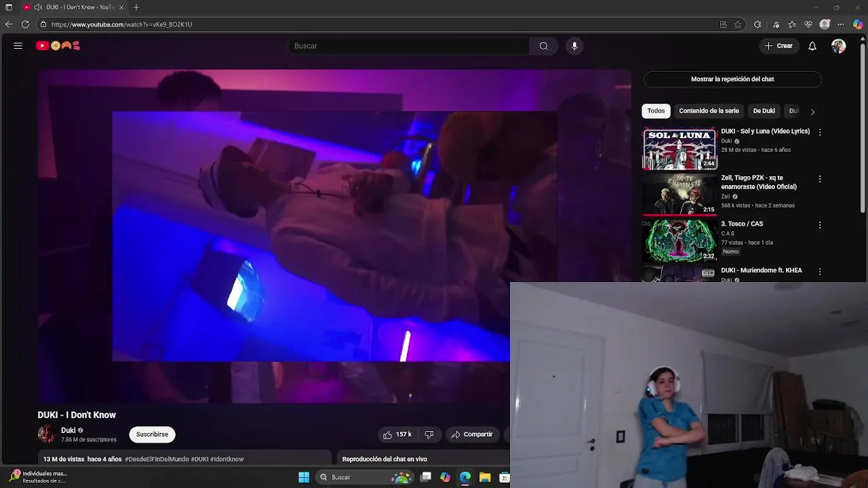Open the YouTube guide hamburger menu
Image resolution: width=868 pixels, height=488 pixels.
pyautogui.click(x=18, y=46)
